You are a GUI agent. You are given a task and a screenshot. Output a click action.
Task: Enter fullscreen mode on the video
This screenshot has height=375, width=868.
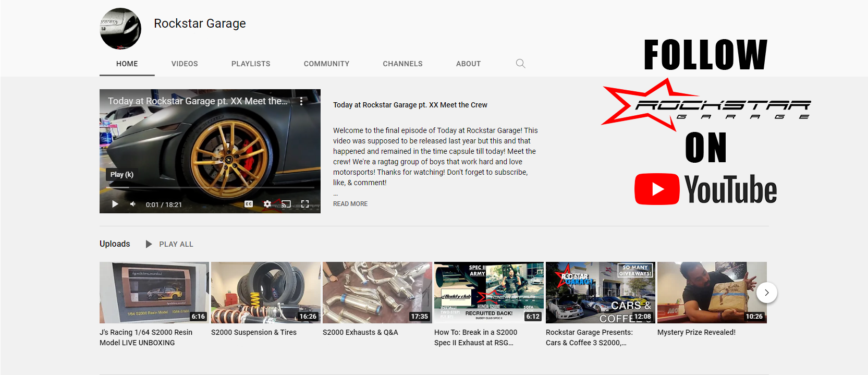[x=305, y=204]
